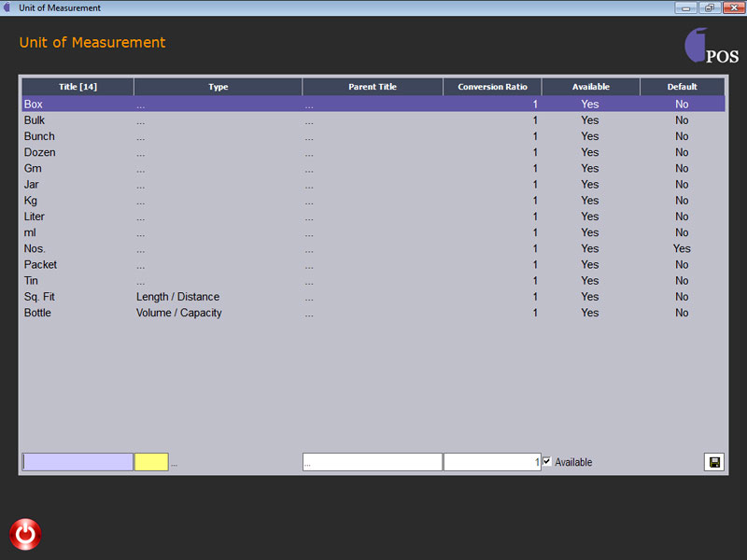Sort by the Title [14] column header
Viewport: 747px width, 560px height.
click(x=78, y=87)
